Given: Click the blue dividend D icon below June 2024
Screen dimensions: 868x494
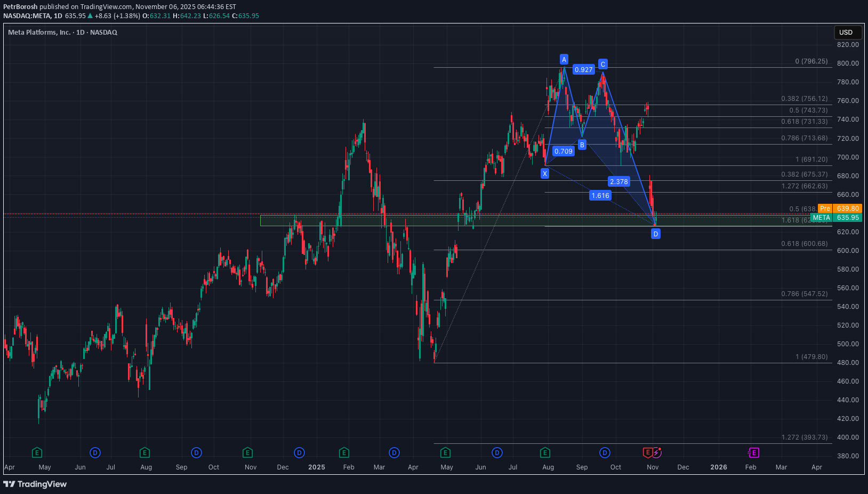Looking at the screenshot, I should point(94,452).
